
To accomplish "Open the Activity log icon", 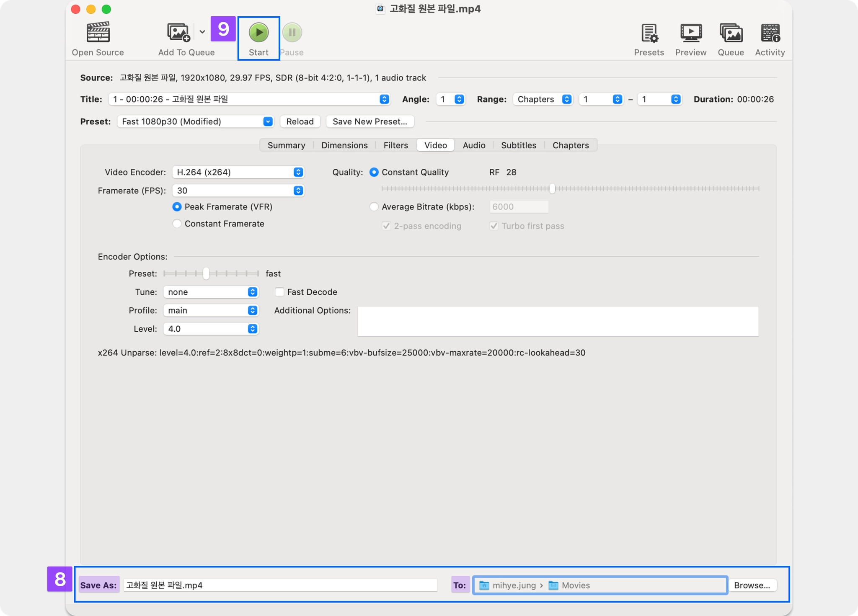I will click(x=770, y=33).
